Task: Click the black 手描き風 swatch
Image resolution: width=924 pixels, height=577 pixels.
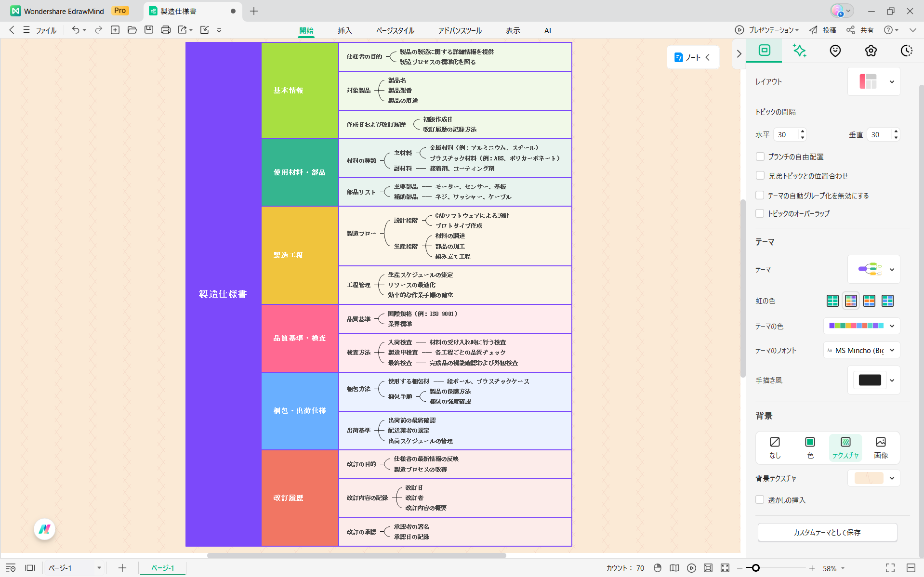Action: pos(870,380)
